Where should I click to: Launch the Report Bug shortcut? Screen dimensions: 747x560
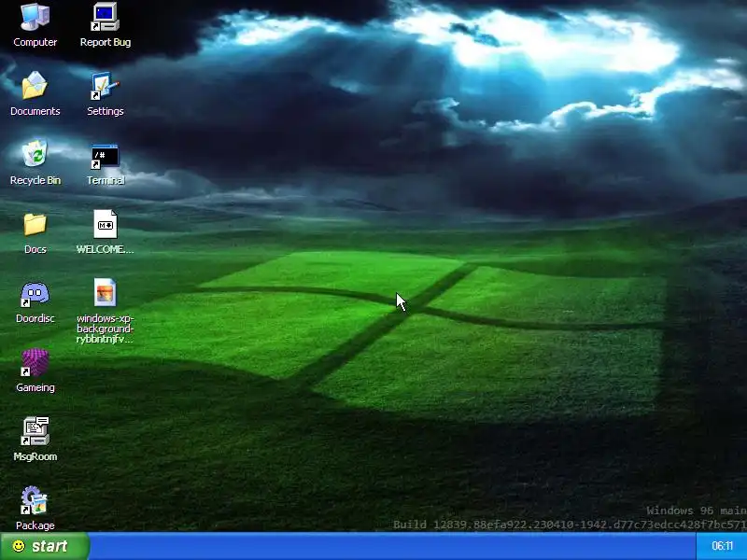click(106, 25)
